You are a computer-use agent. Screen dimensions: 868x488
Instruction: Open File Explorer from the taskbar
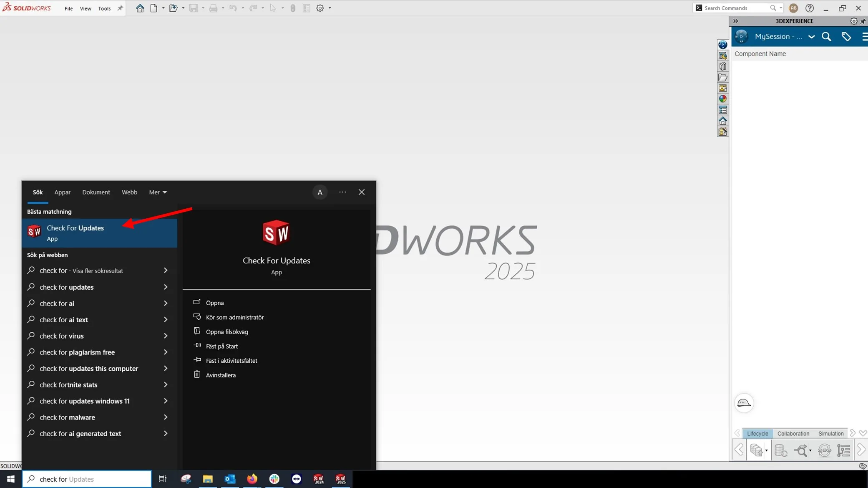click(208, 479)
